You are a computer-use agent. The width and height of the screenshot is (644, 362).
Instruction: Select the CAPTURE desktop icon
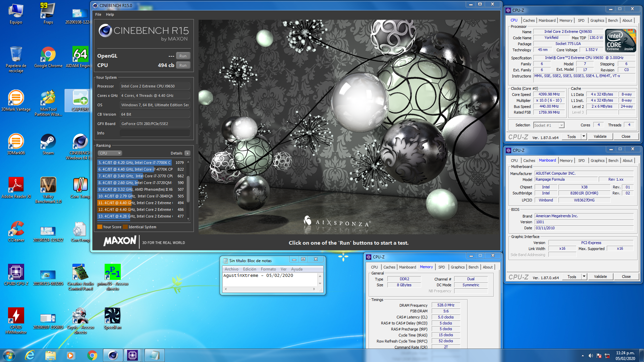coord(78,101)
